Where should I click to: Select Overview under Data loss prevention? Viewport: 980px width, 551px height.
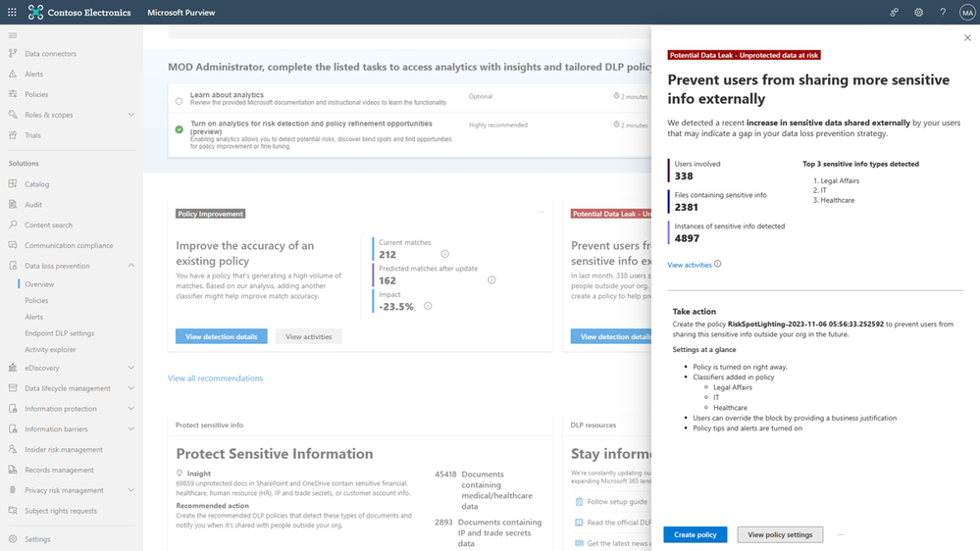tap(39, 284)
